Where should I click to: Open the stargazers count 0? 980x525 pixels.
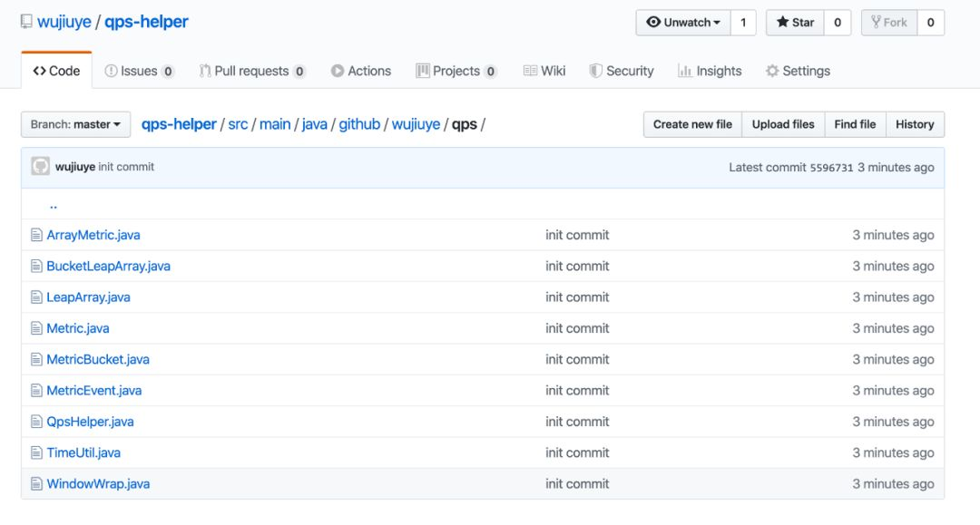click(838, 23)
